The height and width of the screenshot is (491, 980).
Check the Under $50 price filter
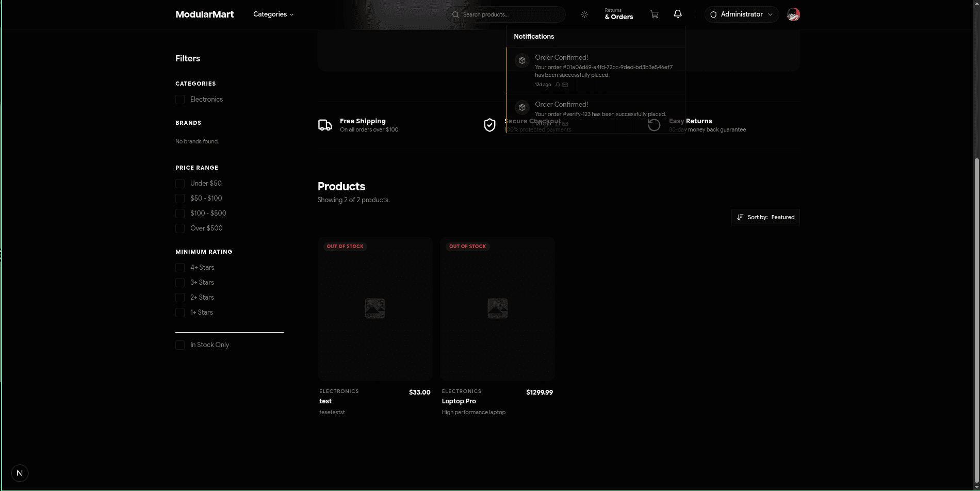coord(180,184)
